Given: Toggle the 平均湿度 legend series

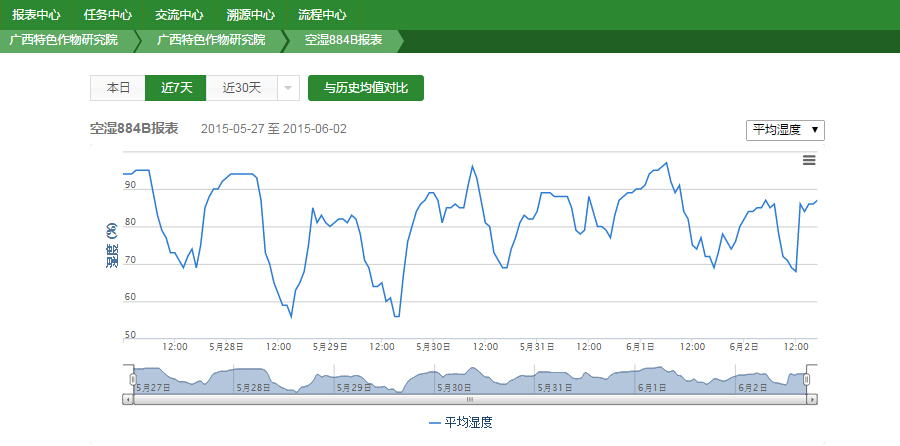Looking at the screenshot, I should (460, 423).
